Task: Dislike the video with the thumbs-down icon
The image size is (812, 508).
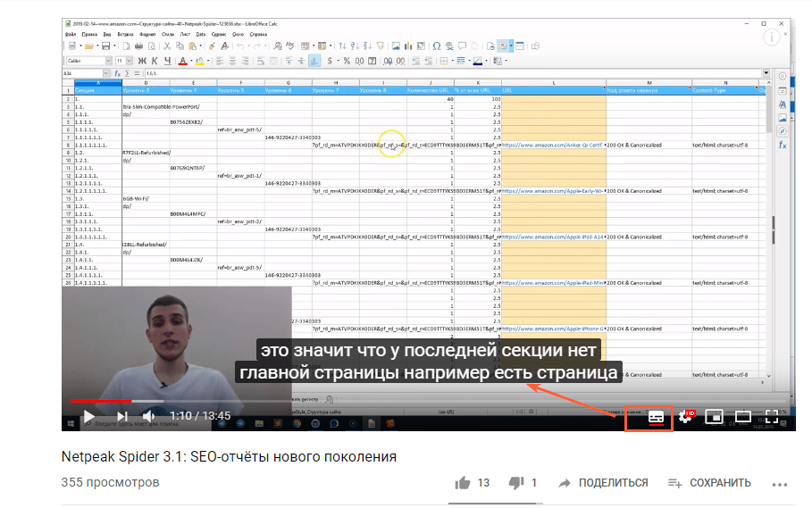Action: [516, 483]
